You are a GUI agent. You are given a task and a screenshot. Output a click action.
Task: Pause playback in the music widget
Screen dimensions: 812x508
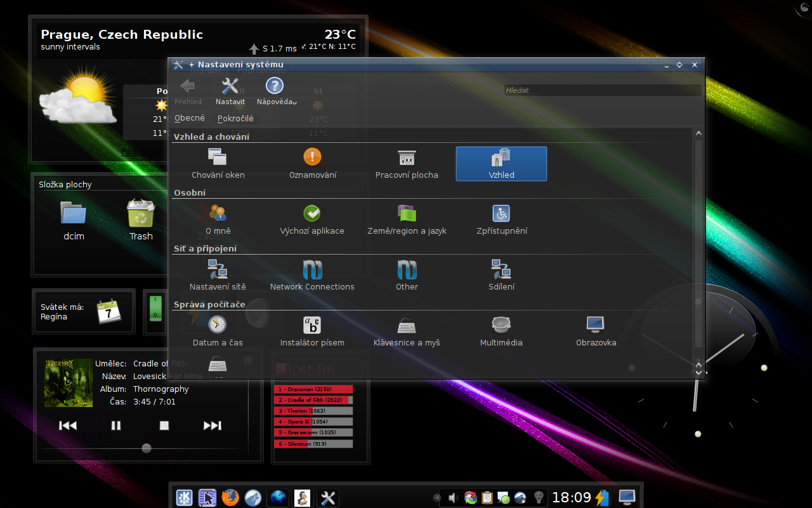pyautogui.click(x=116, y=425)
